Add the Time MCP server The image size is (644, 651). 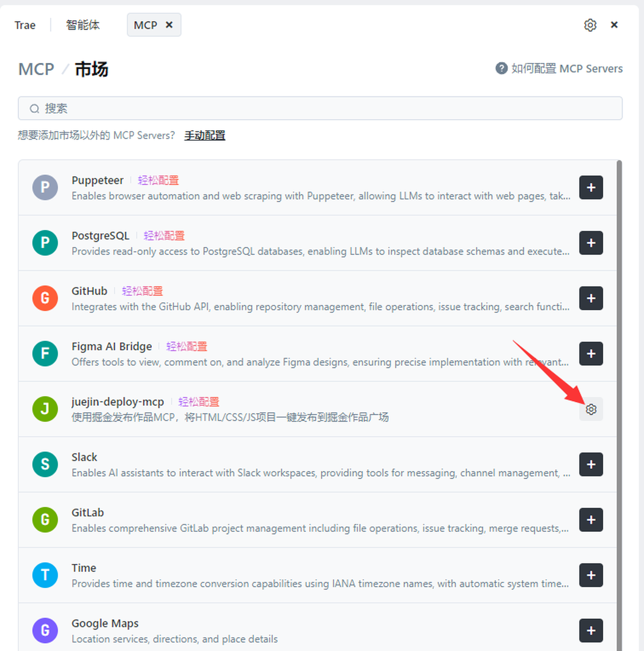point(591,575)
